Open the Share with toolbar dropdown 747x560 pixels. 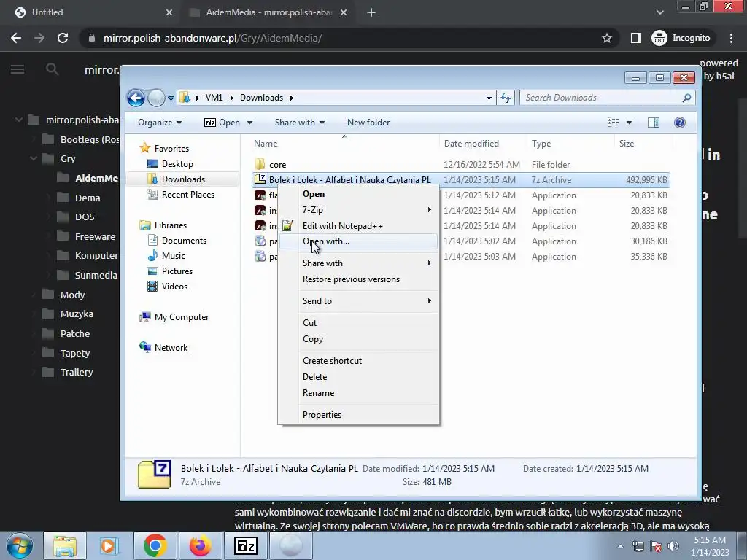point(300,122)
